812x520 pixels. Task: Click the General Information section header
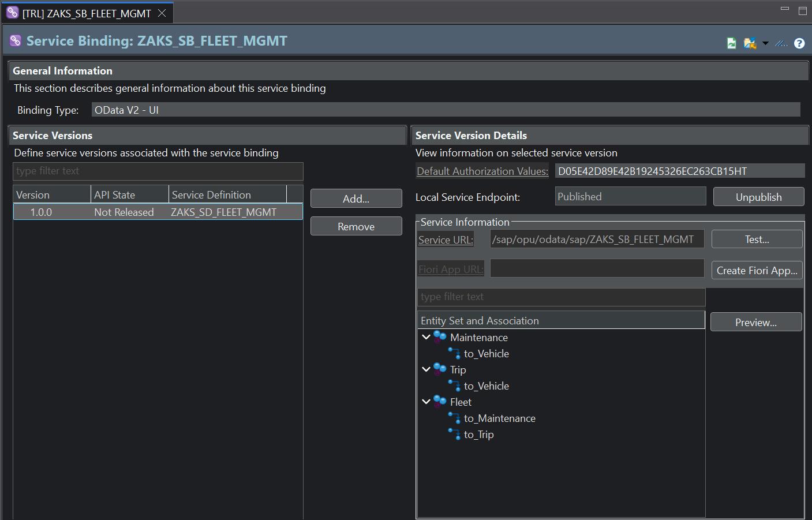pyautogui.click(x=409, y=70)
